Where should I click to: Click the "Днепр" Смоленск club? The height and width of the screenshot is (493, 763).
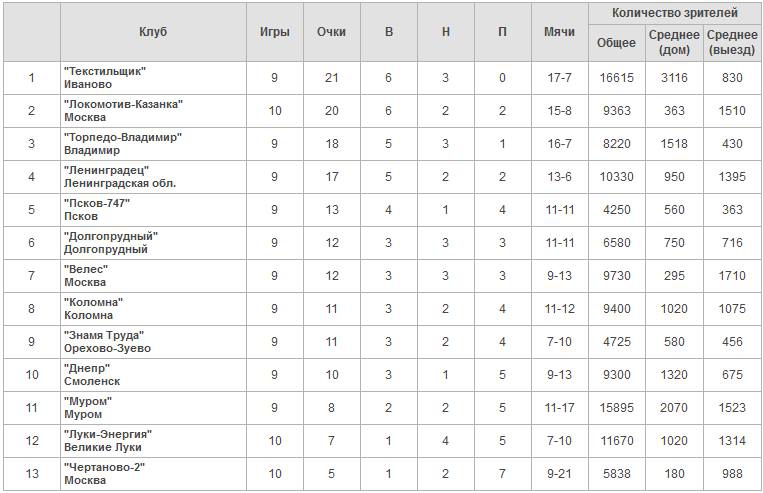[x=86, y=368]
